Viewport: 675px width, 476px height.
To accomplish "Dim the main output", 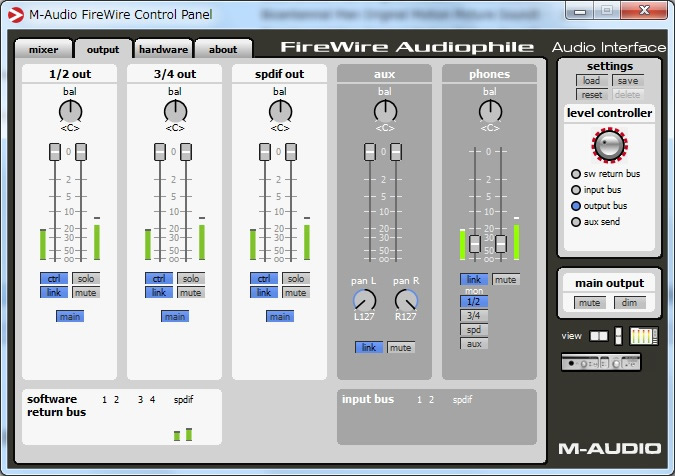I will click(x=629, y=303).
